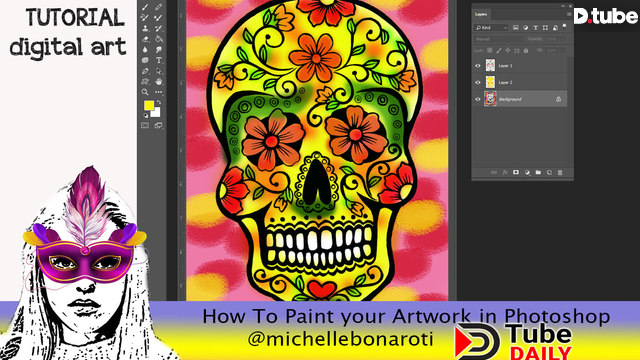640x360 pixels.
Task: Click the yellow foreground color swatch
Action: (149, 105)
